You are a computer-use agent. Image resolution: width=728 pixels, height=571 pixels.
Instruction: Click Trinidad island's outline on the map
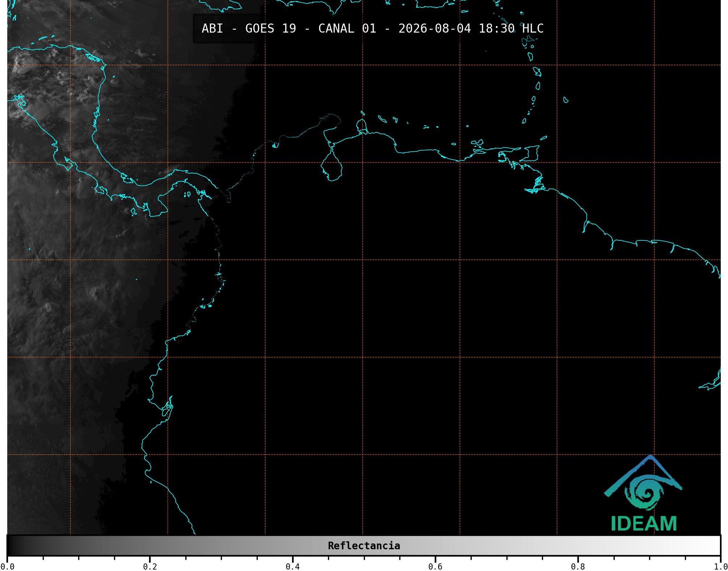pos(530,154)
